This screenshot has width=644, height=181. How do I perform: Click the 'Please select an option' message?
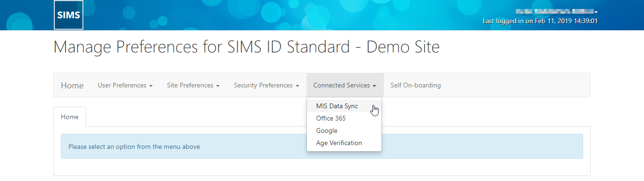[x=322, y=147]
